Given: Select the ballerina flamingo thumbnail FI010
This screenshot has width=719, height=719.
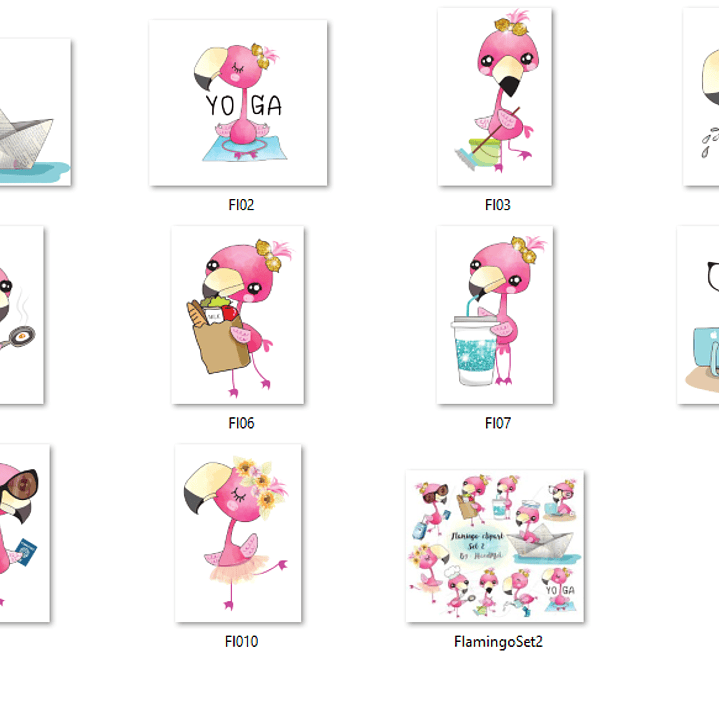Looking at the screenshot, I should click(238, 533).
